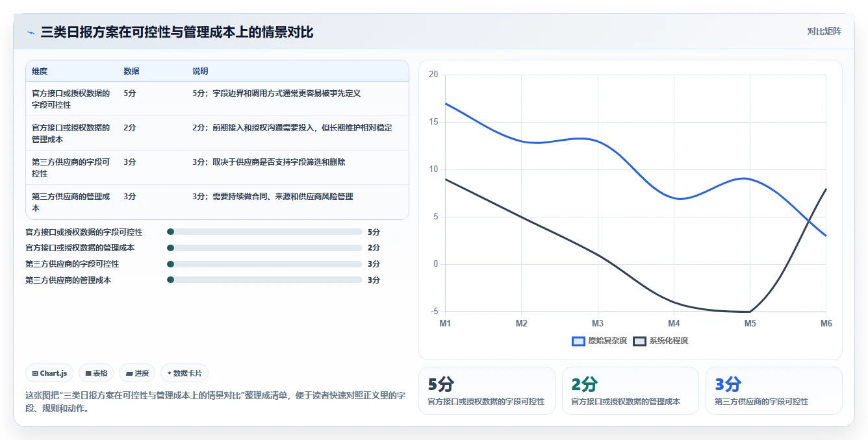Click the 说明 column header
868x440 pixels.
point(200,71)
